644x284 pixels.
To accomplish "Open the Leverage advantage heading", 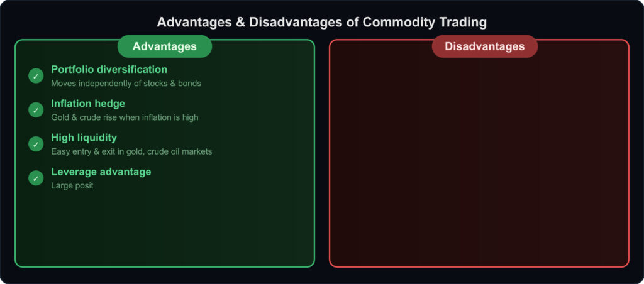I will (101, 172).
